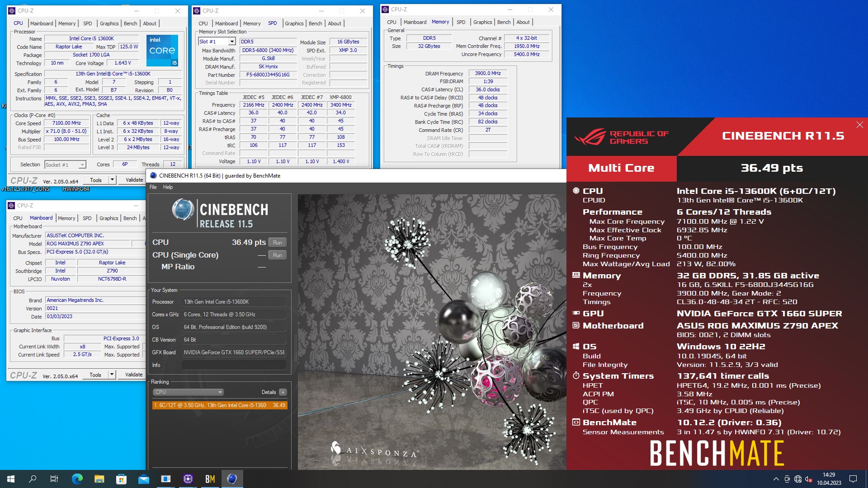Click the Intel Core i5 logo in CPU-Z

pyautogui.click(x=162, y=51)
